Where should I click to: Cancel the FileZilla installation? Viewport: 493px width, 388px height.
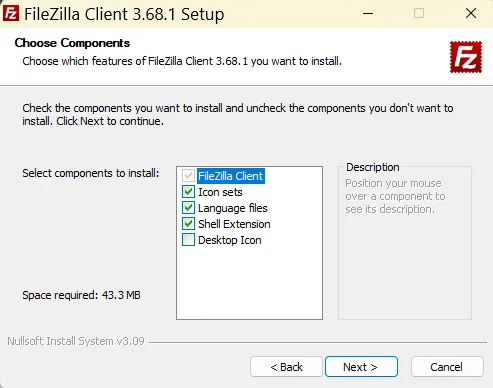coord(447,367)
